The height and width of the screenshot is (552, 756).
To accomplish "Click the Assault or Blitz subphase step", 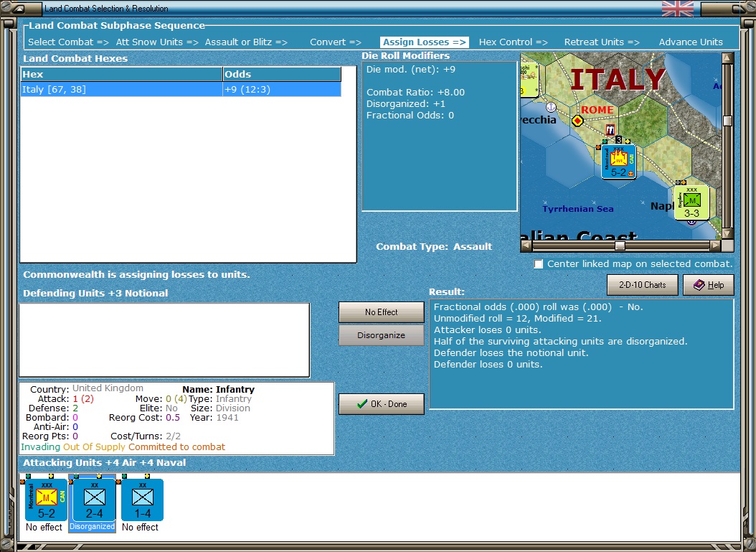I will point(246,42).
